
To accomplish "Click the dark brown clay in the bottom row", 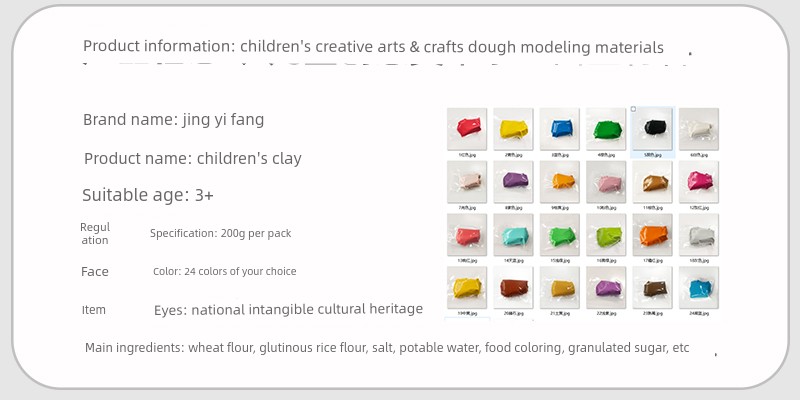I will pyautogui.click(x=653, y=288).
